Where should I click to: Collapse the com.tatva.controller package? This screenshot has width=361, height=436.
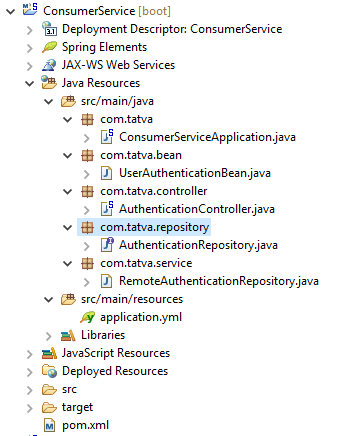[x=68, y=192]
